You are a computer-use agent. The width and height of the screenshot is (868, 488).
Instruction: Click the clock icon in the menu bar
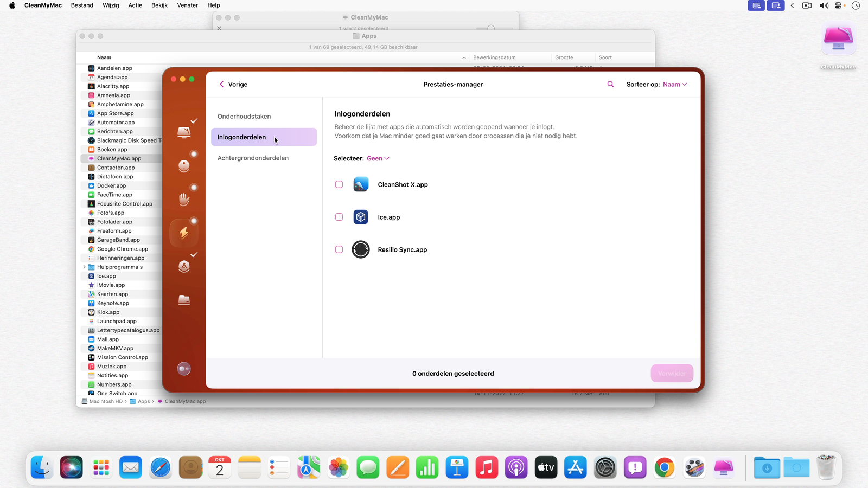coord(856,5)
